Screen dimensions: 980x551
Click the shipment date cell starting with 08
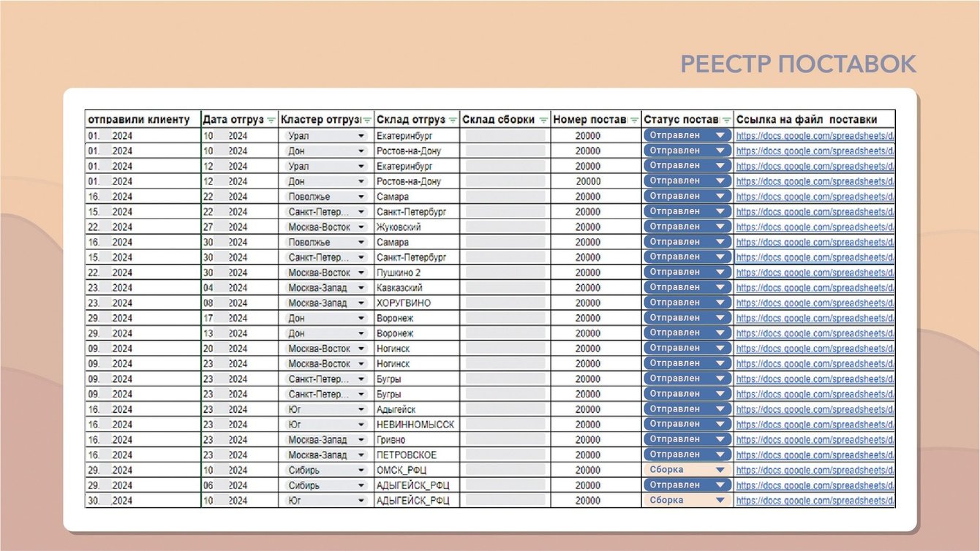240,303
